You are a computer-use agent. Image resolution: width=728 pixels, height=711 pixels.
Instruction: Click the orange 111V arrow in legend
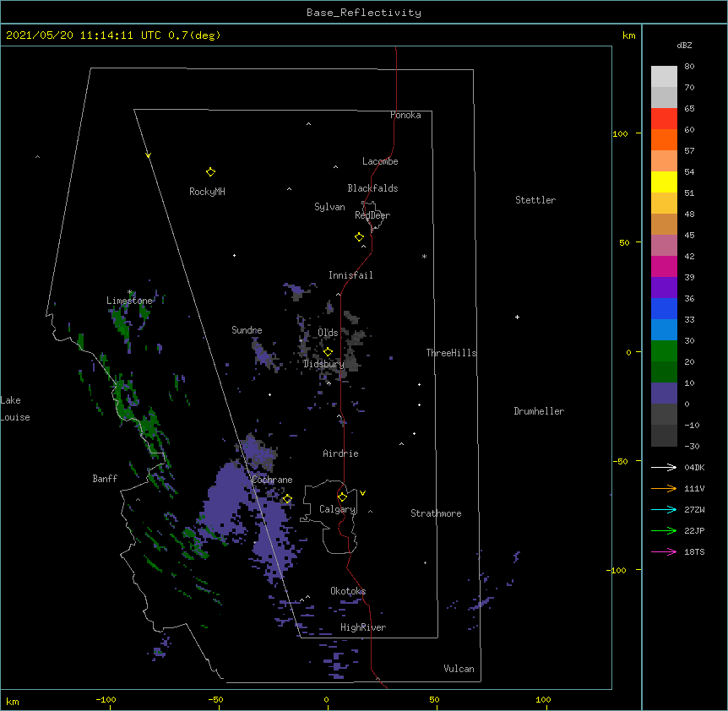pos(664,488)
